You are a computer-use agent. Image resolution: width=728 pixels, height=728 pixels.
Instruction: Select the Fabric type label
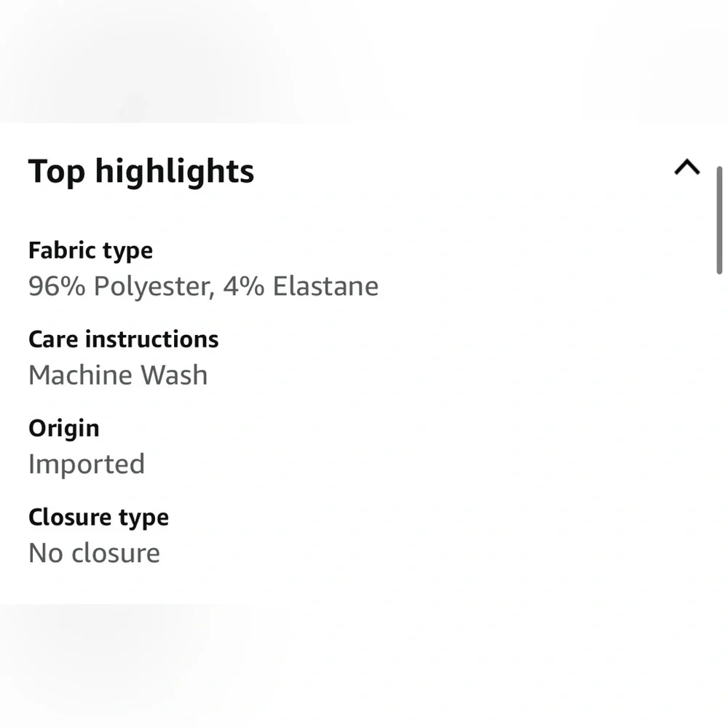pyautogui.click(x=90, y=250)
